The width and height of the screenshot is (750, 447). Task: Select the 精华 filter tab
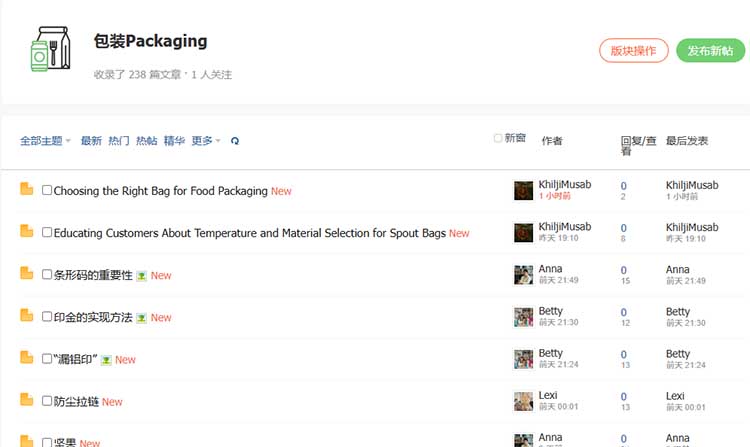174,141
